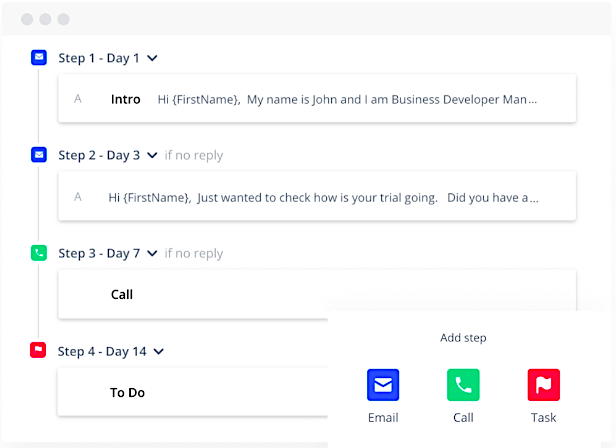Click the Task label under Add step
Viewport: 616px width, 448px height.
pos(543,418)
